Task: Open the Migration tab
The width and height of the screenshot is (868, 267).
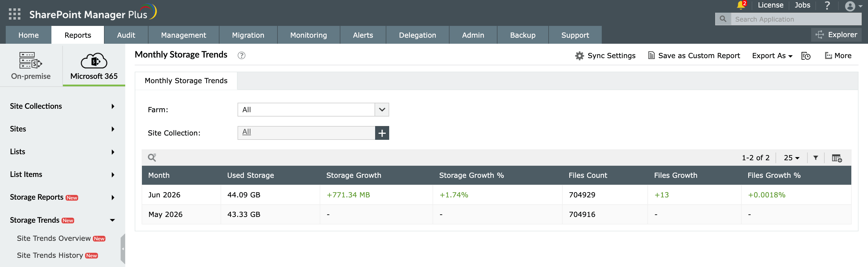Action: pyautogui.click(x=248, y=35)
